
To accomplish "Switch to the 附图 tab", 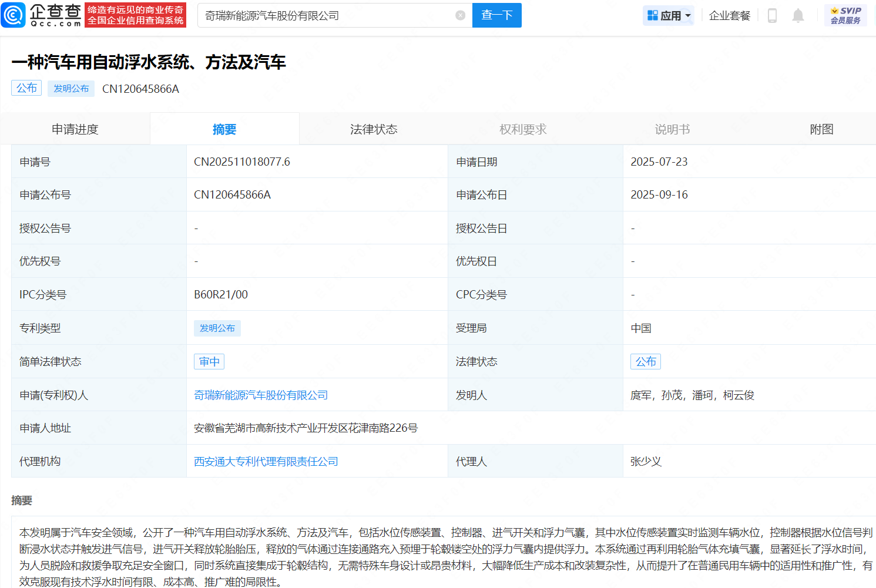I will coord(821,129).
